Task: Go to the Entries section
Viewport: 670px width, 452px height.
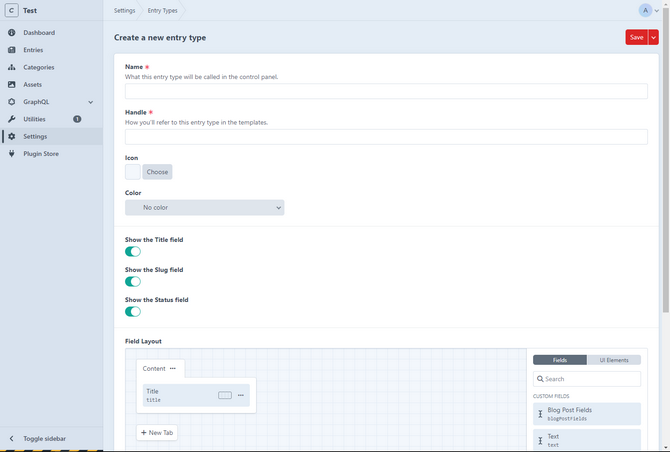Action: pyautogui.click(x=33, y=50)
